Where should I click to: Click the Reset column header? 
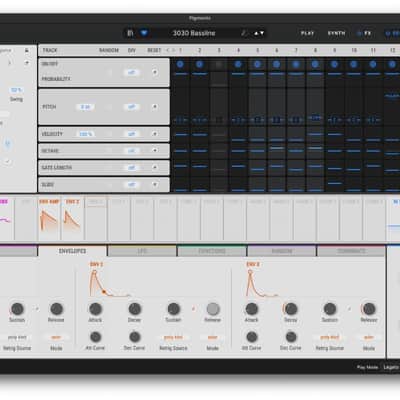154,50
